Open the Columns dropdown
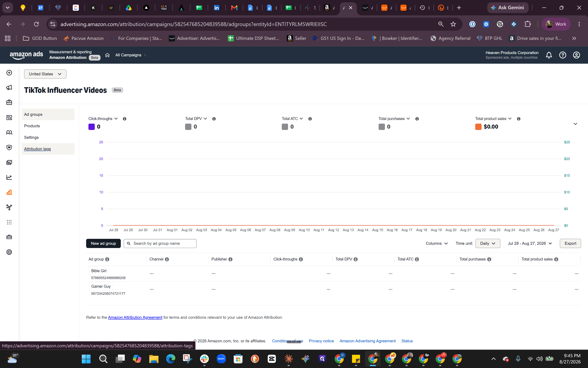Image resolution: width=588 pixels, height=368 pixels. 437,243
